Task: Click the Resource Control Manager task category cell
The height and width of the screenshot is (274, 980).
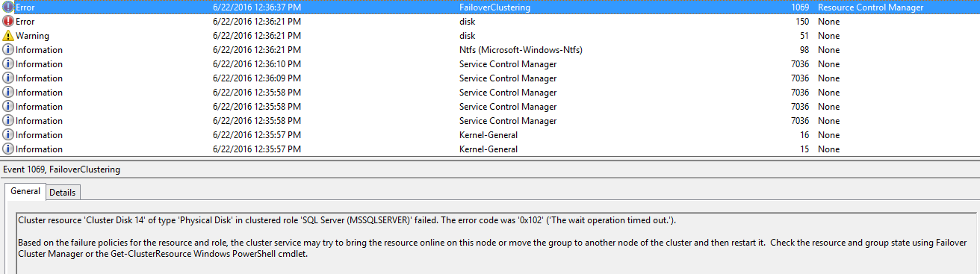Action: tap(870, 7)
